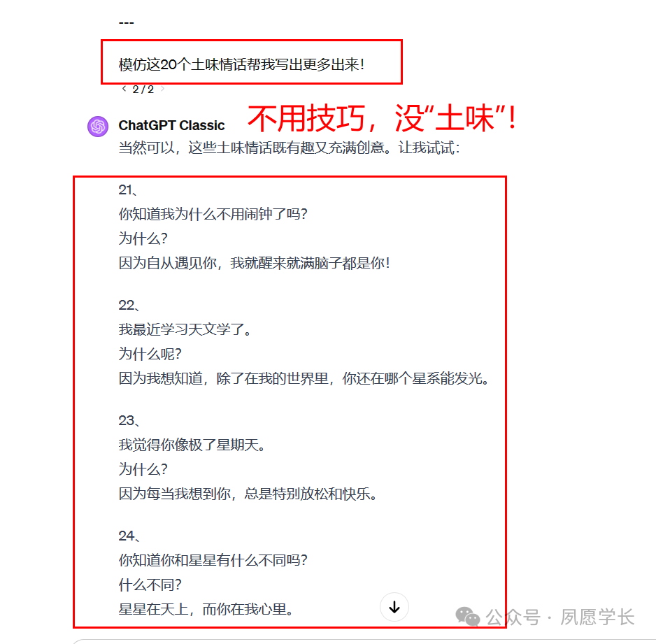Viewport: 656px width, 644px height.
Task: Click item number 23 heading
Action: (129, 421)
